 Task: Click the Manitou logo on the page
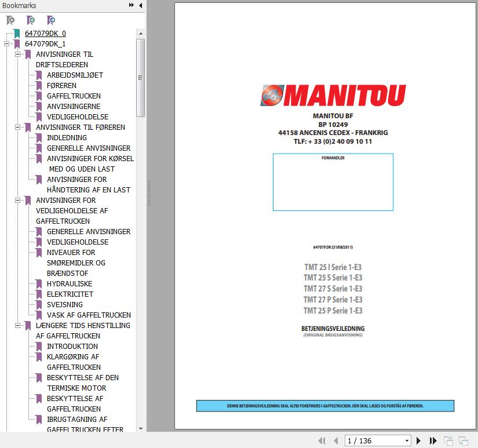(333, 96)
